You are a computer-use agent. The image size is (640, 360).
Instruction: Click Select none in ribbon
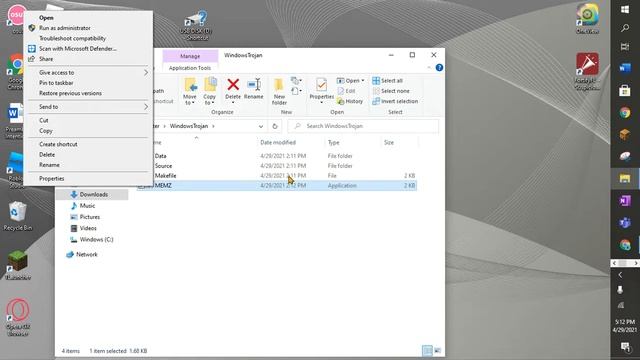[x=391, y=91]
